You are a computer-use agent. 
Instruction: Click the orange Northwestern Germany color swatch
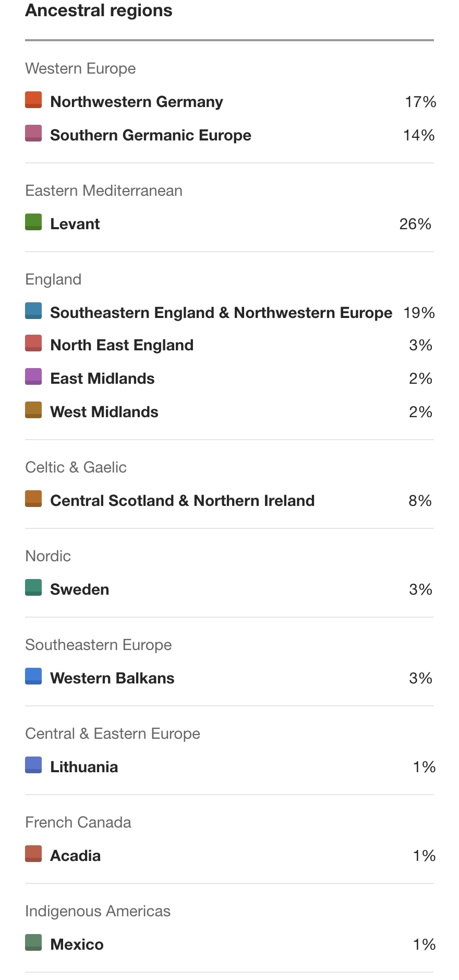(33, 100)
